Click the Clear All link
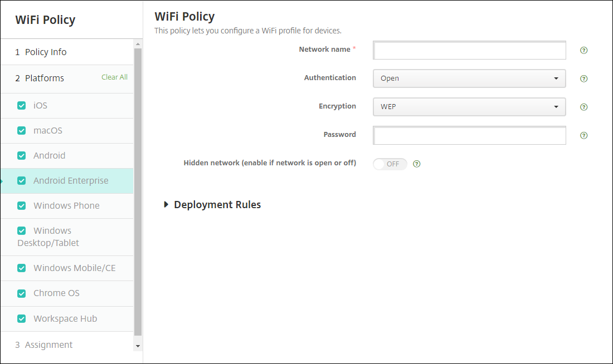The height and width of the screenshot is (364, 613). pyautogui.click(x=115, y=77)
